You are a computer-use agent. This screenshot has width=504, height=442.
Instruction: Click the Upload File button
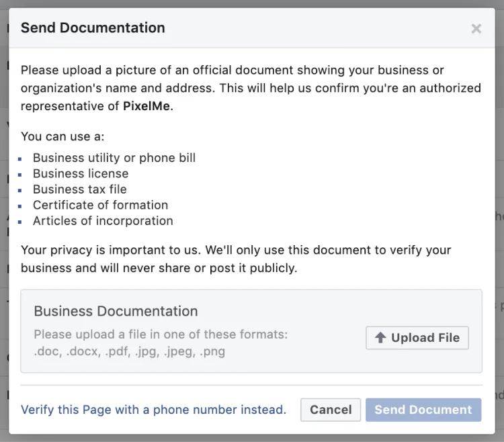click(417, 338)
